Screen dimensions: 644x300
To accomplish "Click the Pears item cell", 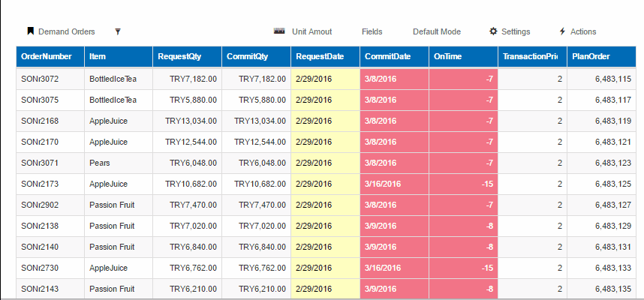I will (x=100, y=163).
